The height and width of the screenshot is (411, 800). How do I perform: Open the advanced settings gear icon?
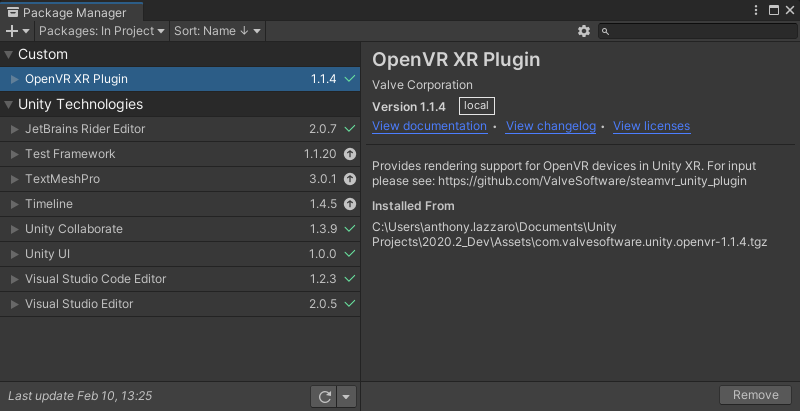(x=584, y=31)
